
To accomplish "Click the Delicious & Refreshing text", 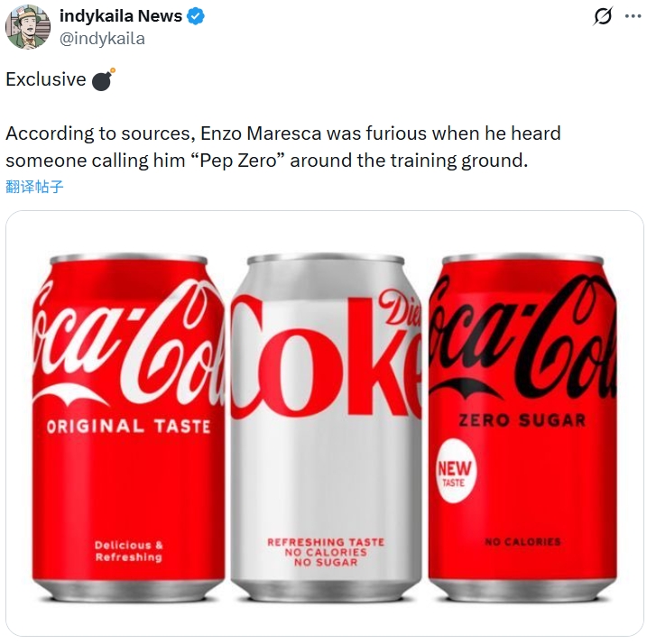I will coord(129,551).
